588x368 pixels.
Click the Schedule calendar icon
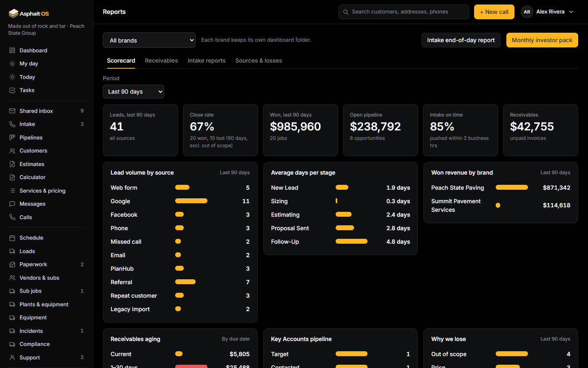pyautogui.click(x=12, y=238)
